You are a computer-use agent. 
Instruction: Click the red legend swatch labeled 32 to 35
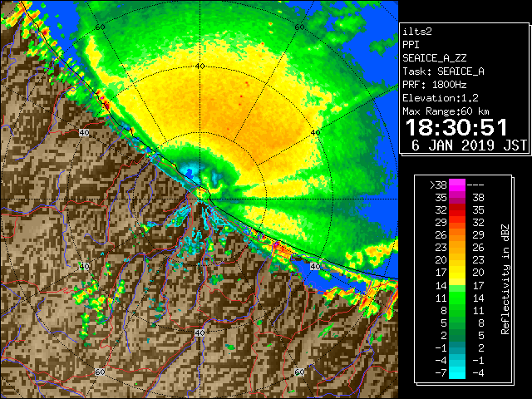click(457, 210)
